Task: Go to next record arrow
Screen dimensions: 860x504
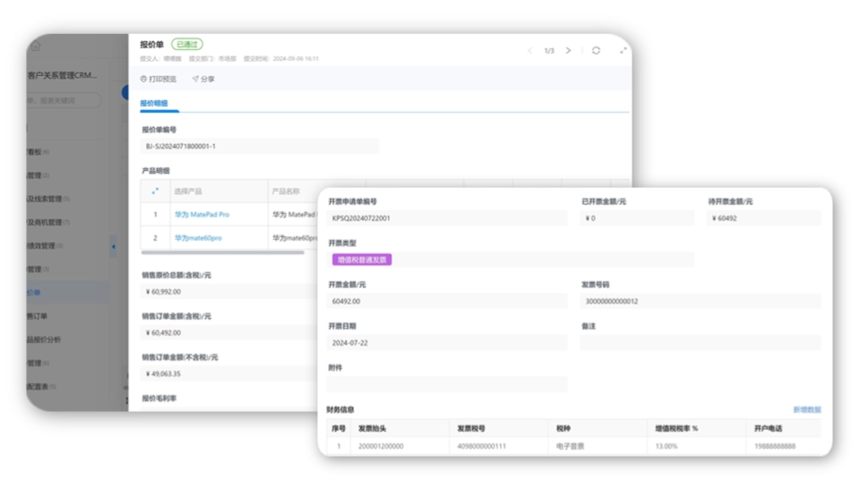Action: [x=568, y=50]
